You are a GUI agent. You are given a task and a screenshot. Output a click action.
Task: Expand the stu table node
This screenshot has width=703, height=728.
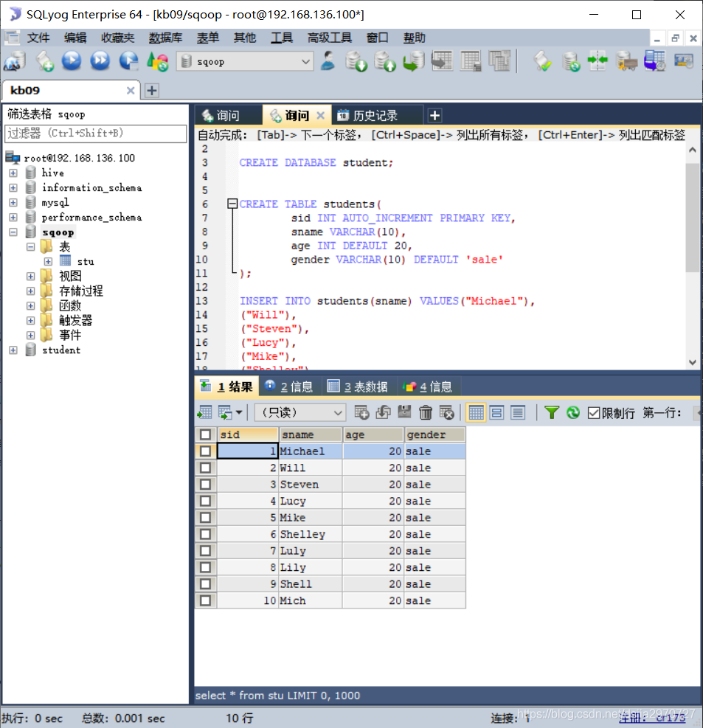48,262
